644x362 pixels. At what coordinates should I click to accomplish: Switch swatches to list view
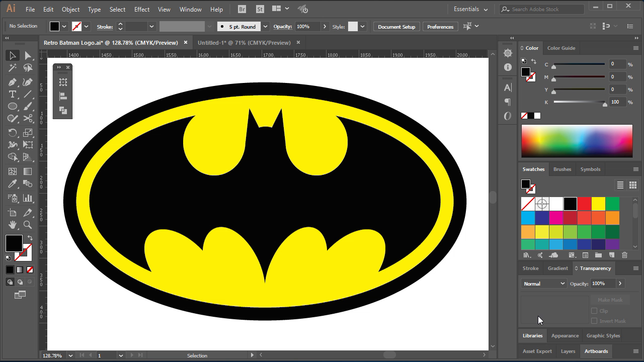(x=620, y=185)
